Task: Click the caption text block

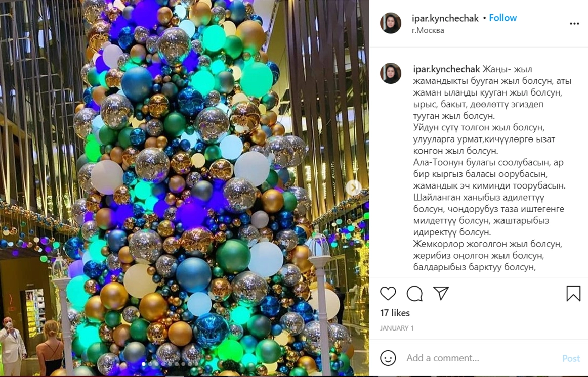Action: 489,168
